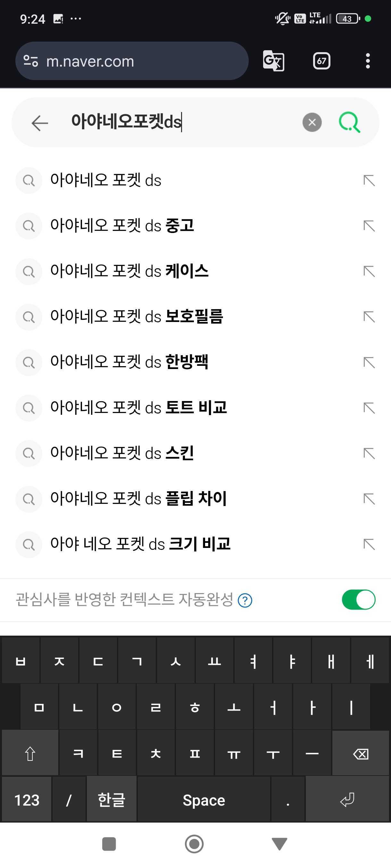Viewport: 391px width, 868px height.
Task: Open Chrome three-dot overflow menu
Action: click(368, 61)
